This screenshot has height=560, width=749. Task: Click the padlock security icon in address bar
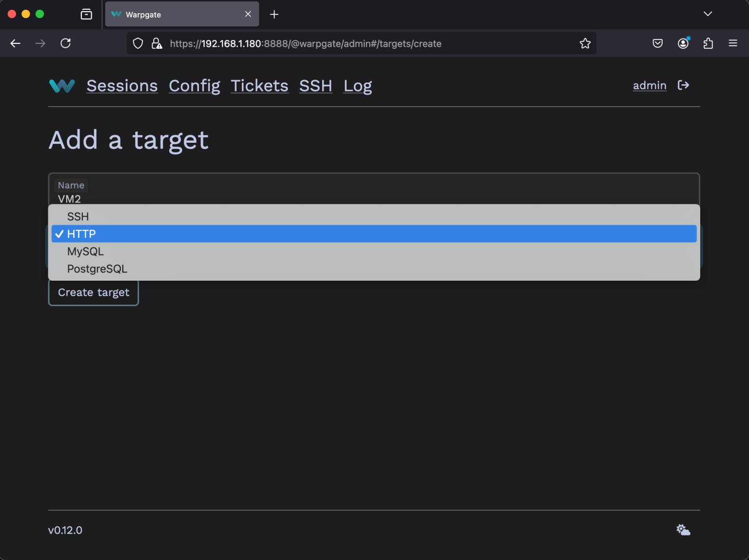[157, 43]
